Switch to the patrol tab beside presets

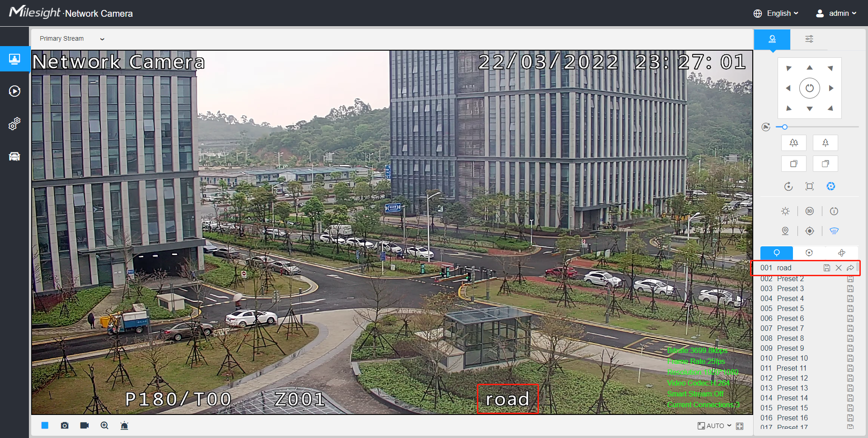tap(809, 253)
